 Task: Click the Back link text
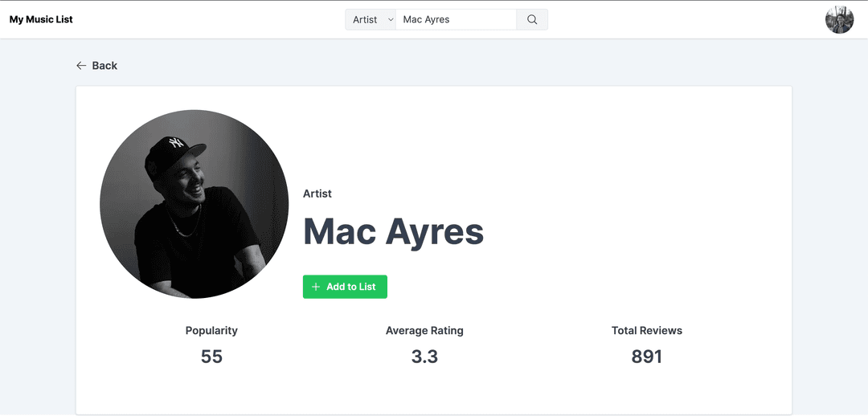click(x=104, y=65)
